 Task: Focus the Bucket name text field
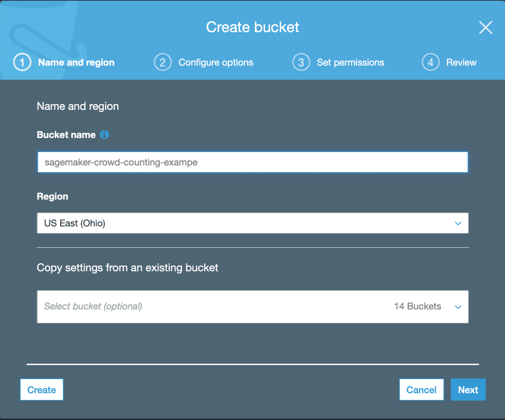(252, 162)
